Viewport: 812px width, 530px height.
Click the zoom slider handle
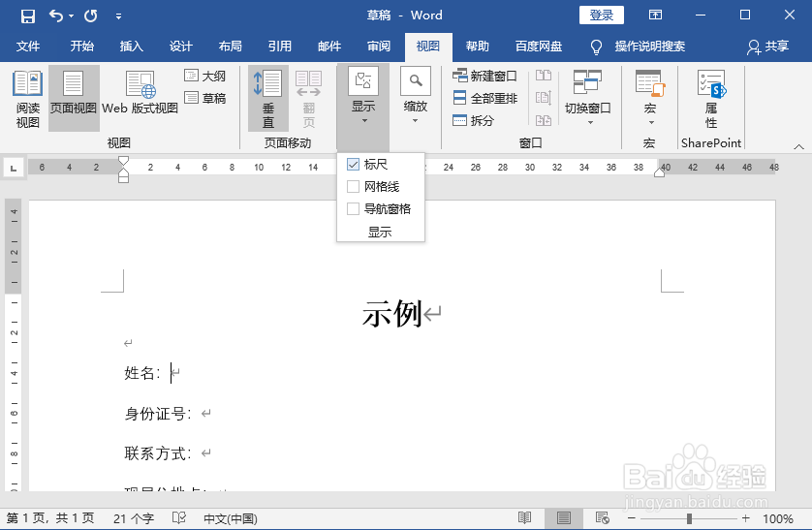[689, 518]
